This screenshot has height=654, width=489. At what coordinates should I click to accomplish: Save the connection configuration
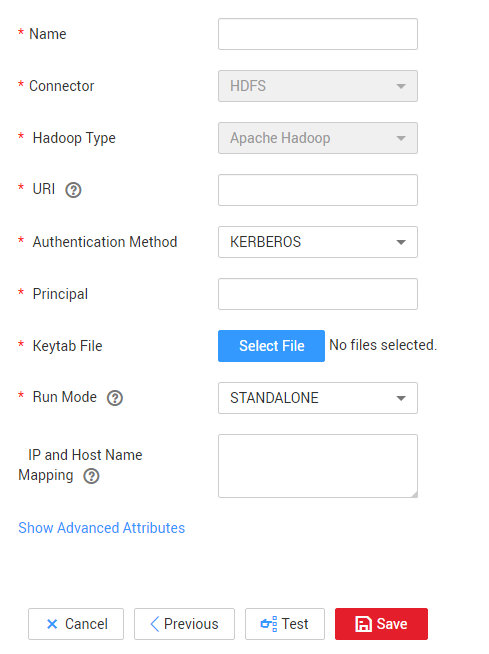click(x=381, y=624)
